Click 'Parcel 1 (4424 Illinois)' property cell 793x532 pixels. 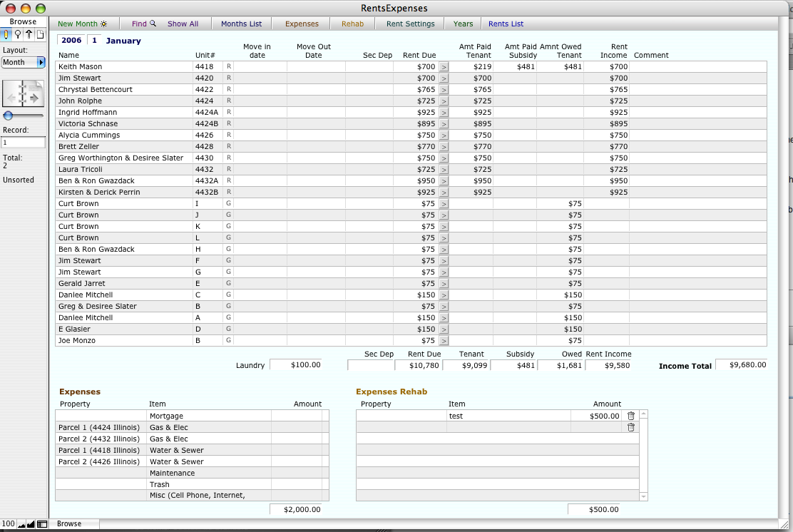click(101, 427)
